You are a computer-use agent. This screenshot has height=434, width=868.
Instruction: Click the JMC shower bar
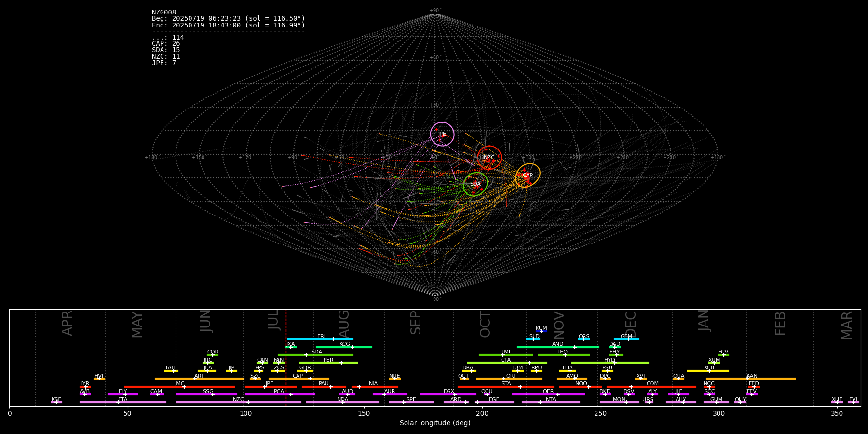[180, 386]
